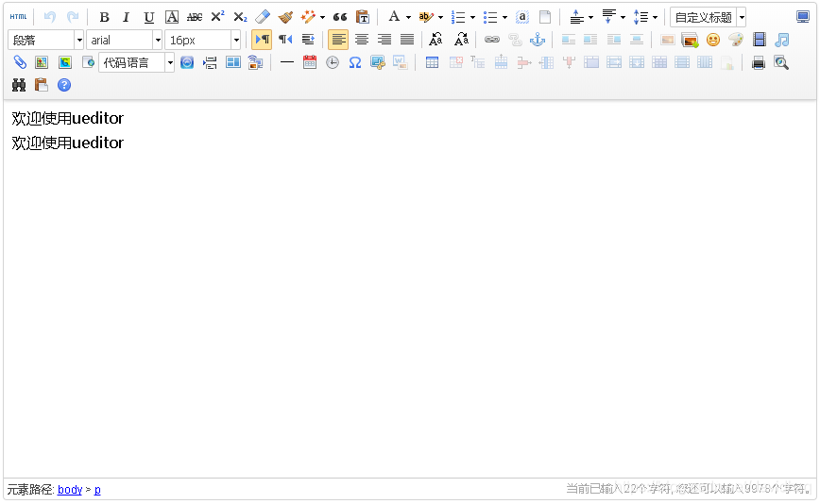Image resolution: width=820 pixels, height=504 pixels.
Task: Click the second line 欢迎使用ueditor
Action: tap(67, 143)
